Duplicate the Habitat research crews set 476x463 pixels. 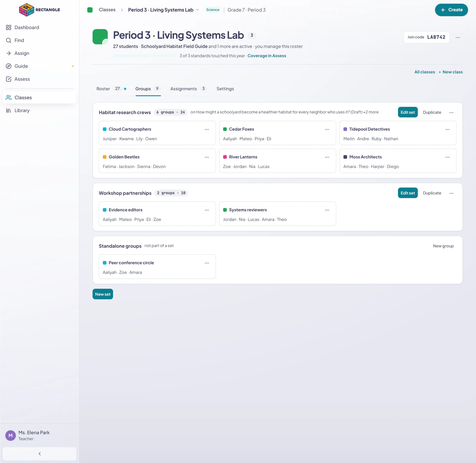(x=432, y=112)
